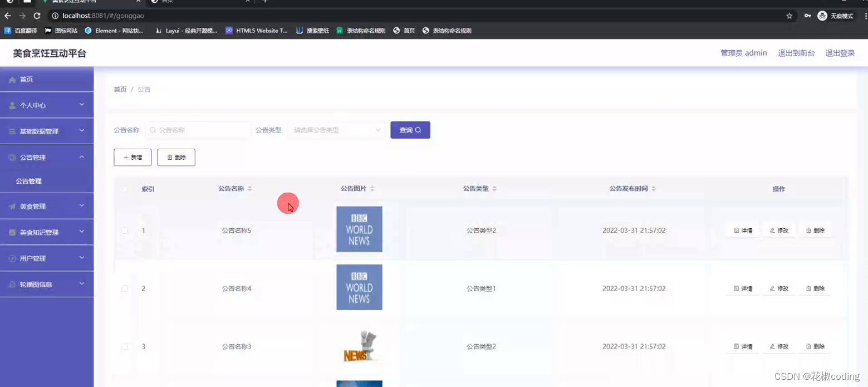Click 美食烹饪互动平台 site title
Viewport: 868px width, 387px height.
tap(50, 53)
